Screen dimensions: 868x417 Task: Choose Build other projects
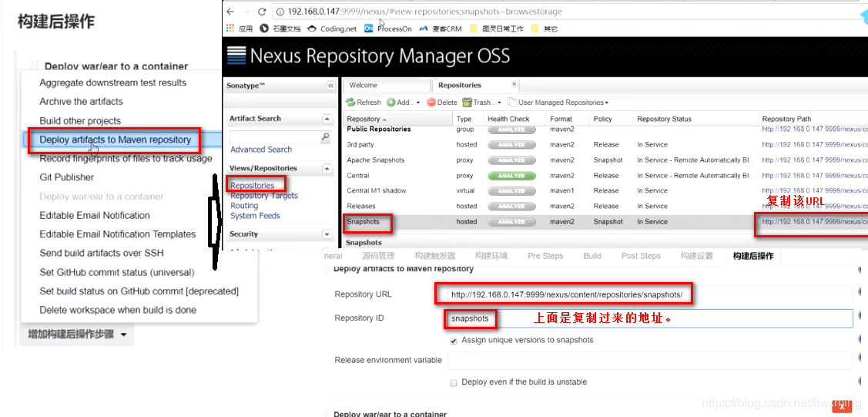coord(80,121)
